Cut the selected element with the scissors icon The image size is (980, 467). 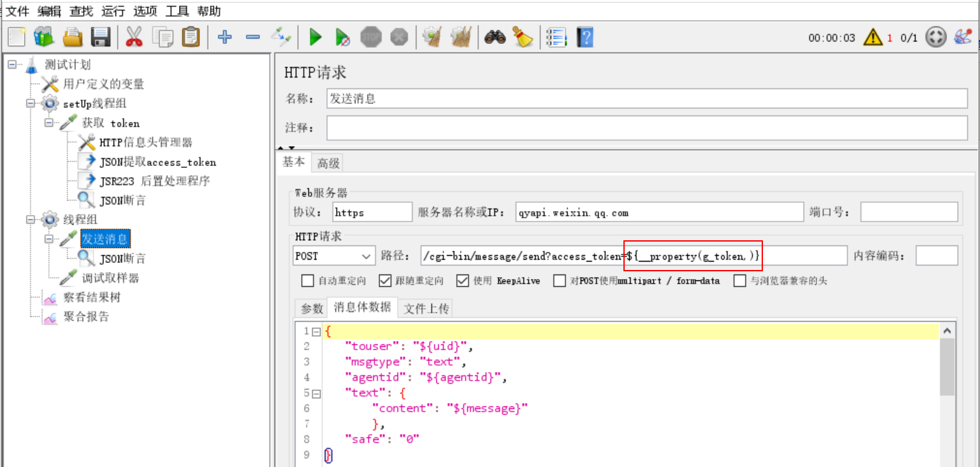134,36
